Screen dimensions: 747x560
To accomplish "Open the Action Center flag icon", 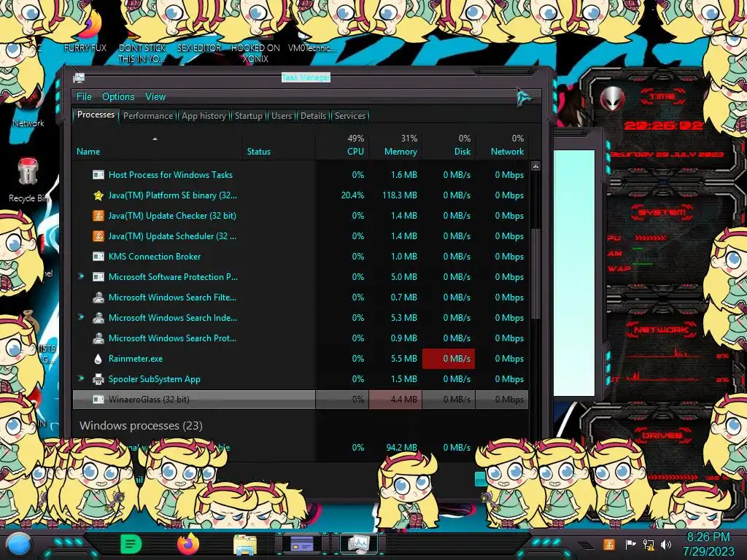I will pos(630,544).
